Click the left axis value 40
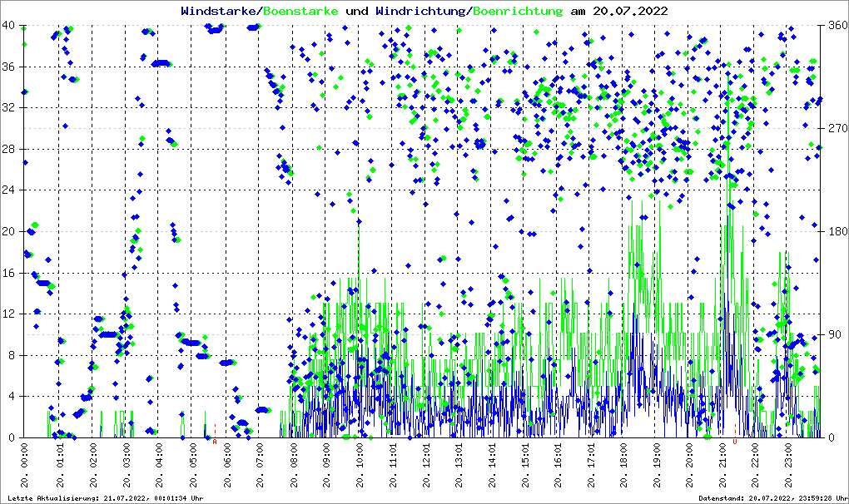The width and height of the screenshot is (849, 504). (x=11, y=26)
